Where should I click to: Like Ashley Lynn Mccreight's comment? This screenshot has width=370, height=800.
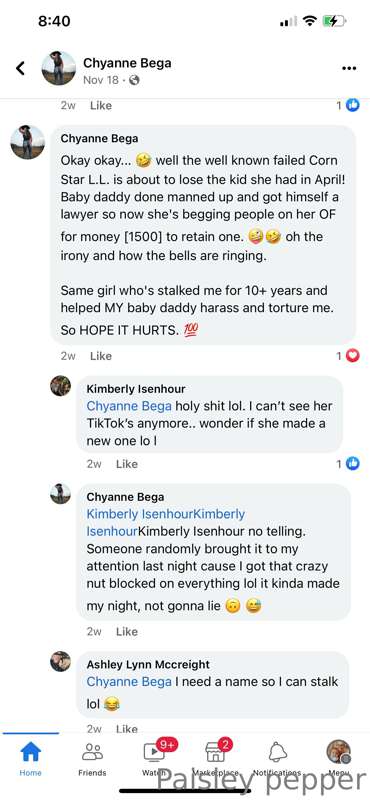coord(127,729)
